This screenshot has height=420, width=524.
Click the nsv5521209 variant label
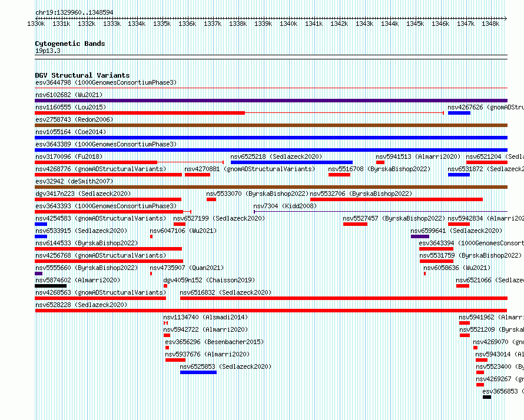pos(492,329)
